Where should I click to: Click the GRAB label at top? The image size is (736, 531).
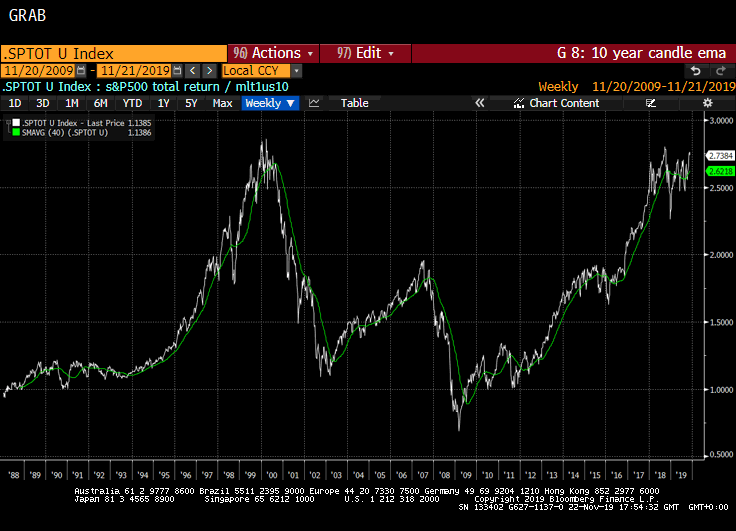[27, 15]
